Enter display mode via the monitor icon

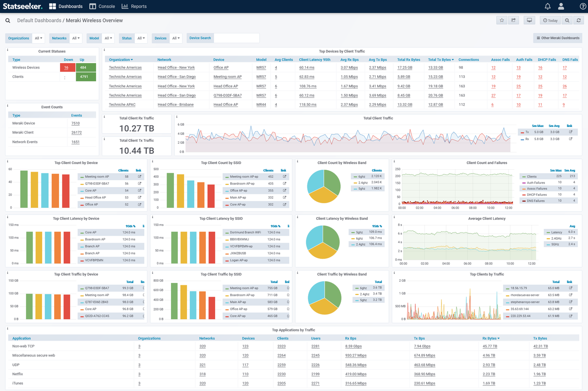529,20
